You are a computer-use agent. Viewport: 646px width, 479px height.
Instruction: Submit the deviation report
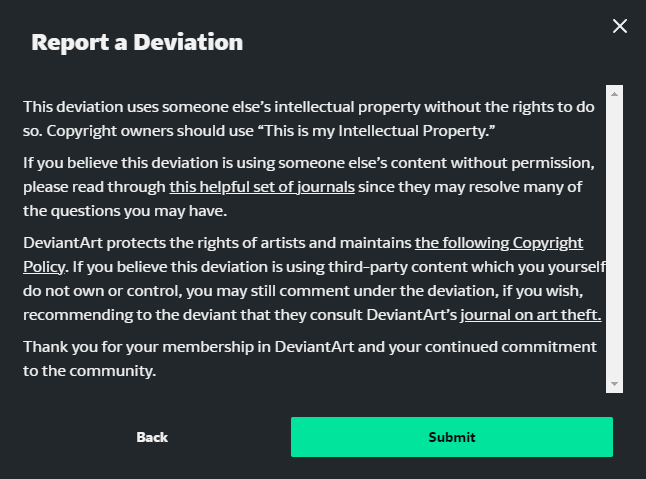coord(452,437)
